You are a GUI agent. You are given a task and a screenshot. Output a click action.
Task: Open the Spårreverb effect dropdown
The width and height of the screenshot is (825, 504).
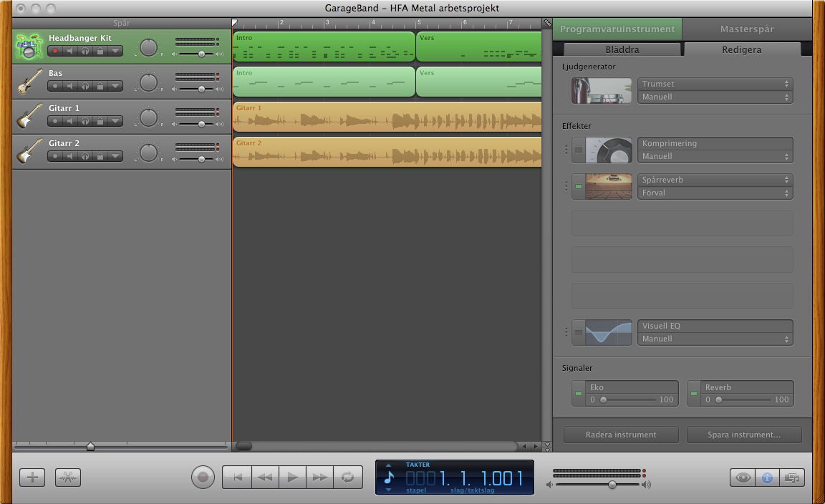[715, 180]
